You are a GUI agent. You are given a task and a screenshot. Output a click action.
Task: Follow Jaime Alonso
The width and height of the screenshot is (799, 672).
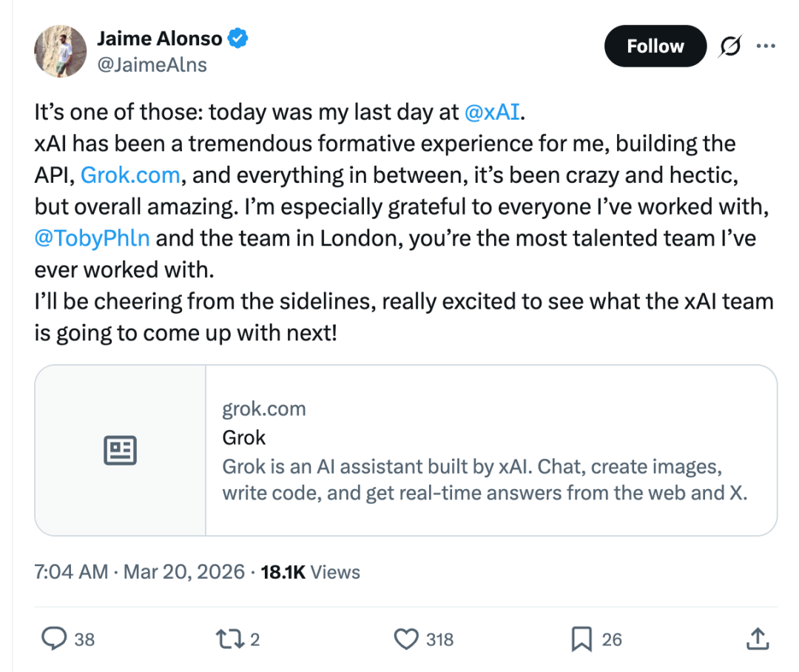655,47
